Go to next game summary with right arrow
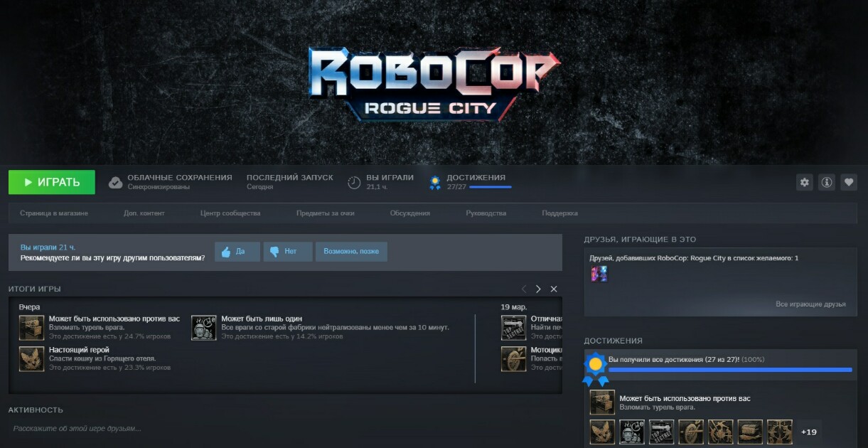This screenshot has height=448, width=868. point(538,289)
